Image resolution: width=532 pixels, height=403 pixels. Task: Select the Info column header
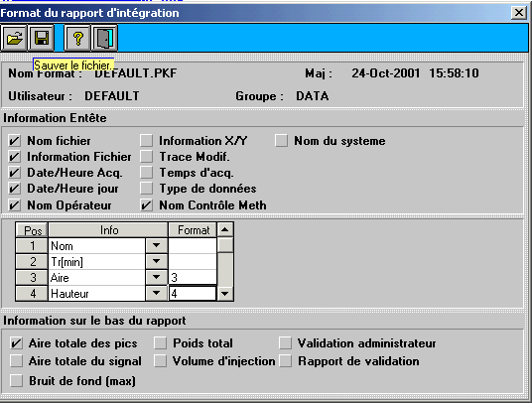pyautogui.click(x=108, y=230)
